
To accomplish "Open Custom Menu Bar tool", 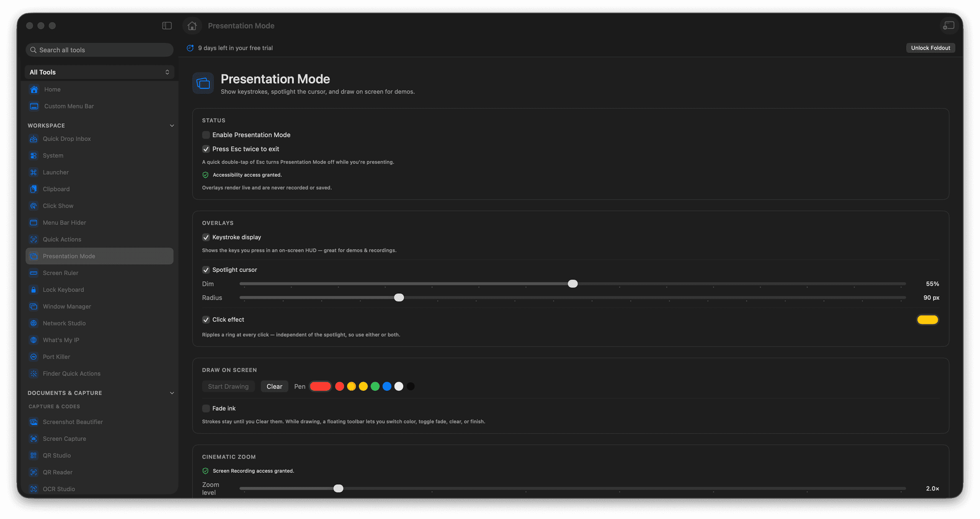I will [x=100, y=106].
